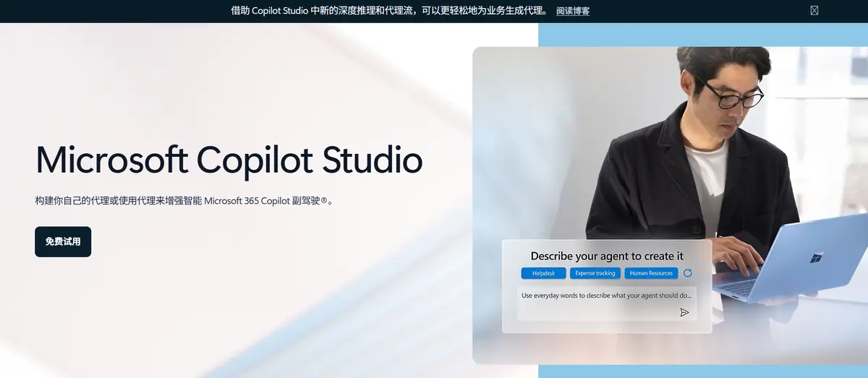Click the Microsoft Copilot Studio heading
Screen dimensions: 868x378
pyautogui.click(x=229, y=160)
